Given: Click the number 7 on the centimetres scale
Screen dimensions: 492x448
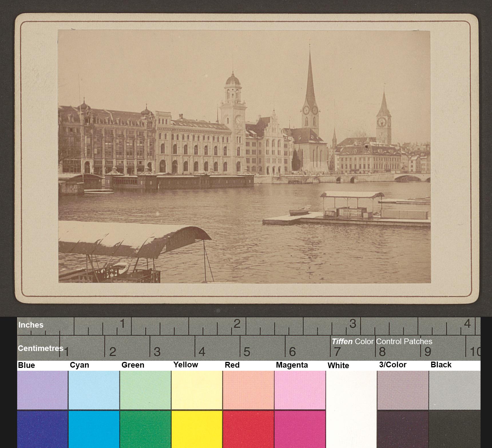Looking at the screenshot, I should click(x=337, y=352).
